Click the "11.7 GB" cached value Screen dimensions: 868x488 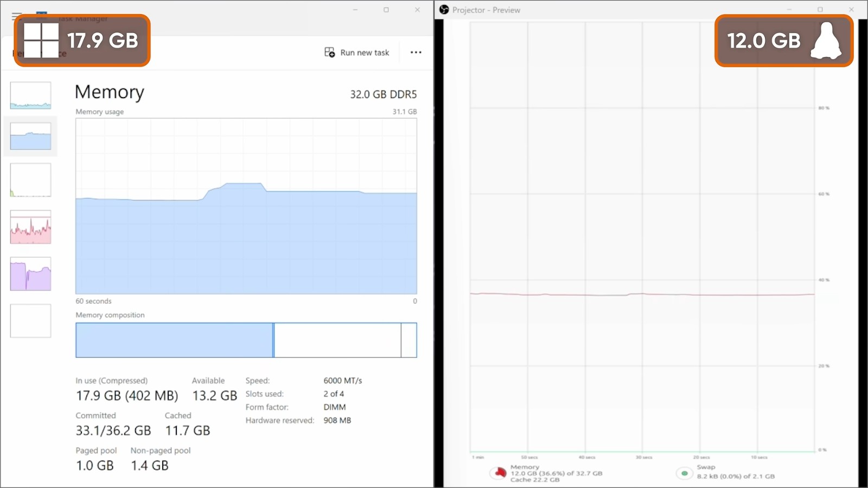188,431
